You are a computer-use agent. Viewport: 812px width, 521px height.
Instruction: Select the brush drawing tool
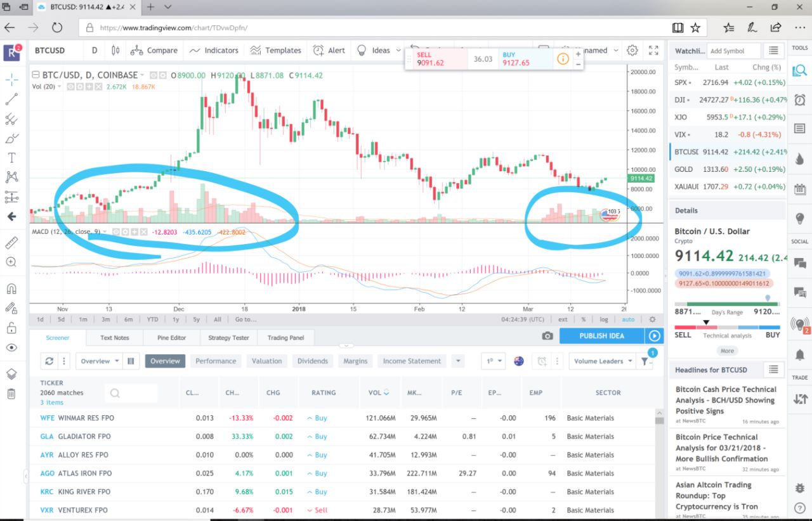coord(11,139)
